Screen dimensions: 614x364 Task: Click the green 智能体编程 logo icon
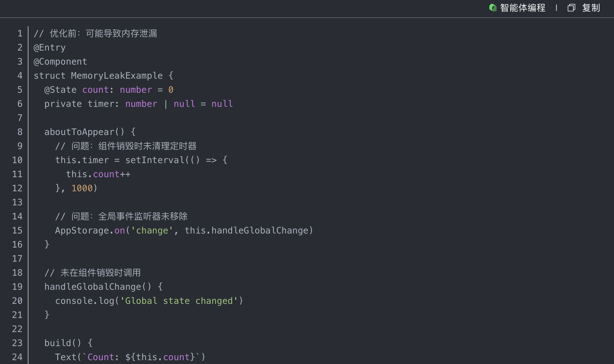pos(492,8)
